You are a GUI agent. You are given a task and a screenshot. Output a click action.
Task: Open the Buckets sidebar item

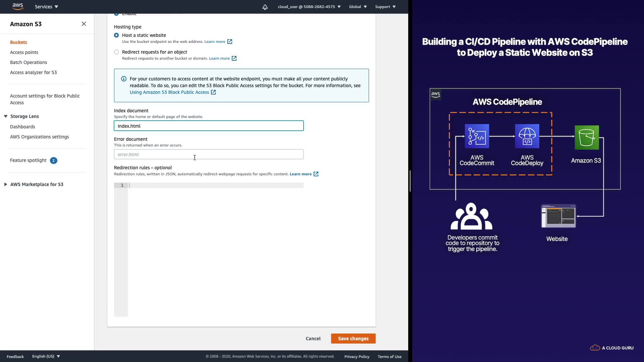click(18, 42)
